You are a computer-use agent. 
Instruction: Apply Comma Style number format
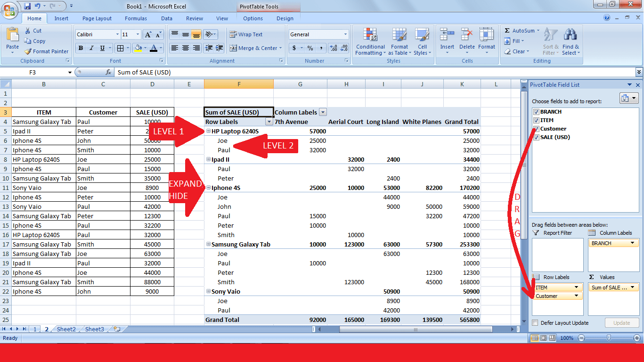[321, 48]
